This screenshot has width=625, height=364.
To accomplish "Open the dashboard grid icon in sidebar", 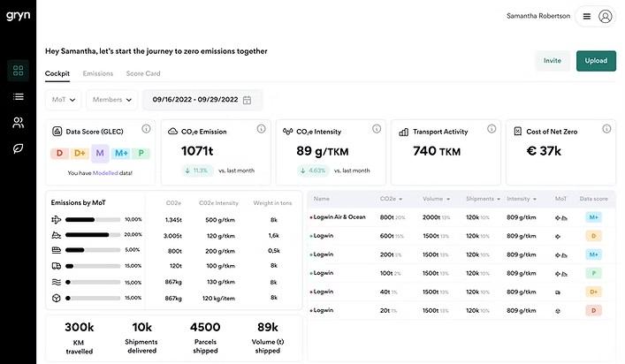I will point(18,71).
